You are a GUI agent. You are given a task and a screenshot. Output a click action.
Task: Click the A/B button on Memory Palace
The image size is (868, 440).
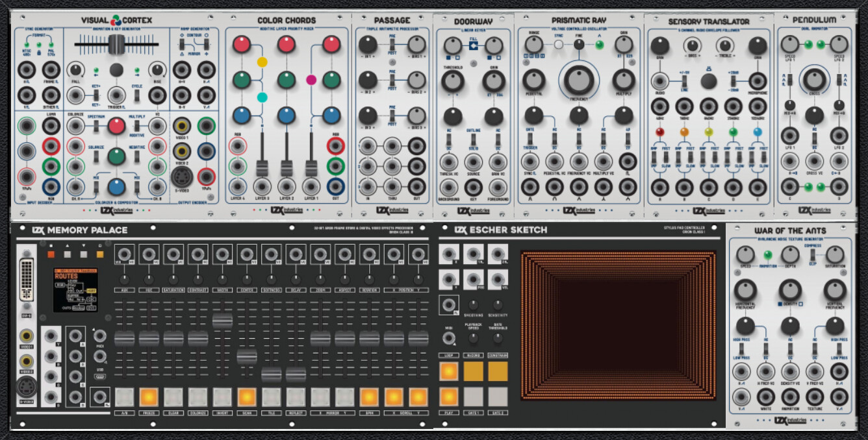125,397
